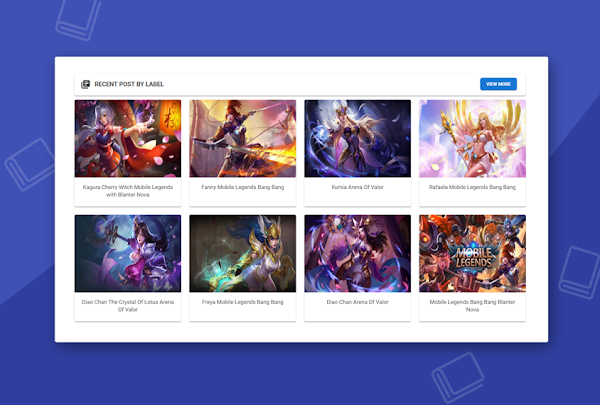600x405 pixels.
Task: Click 'Mobile Legends Bang Bang Blanter Nova' title
Action: (472, 305)
